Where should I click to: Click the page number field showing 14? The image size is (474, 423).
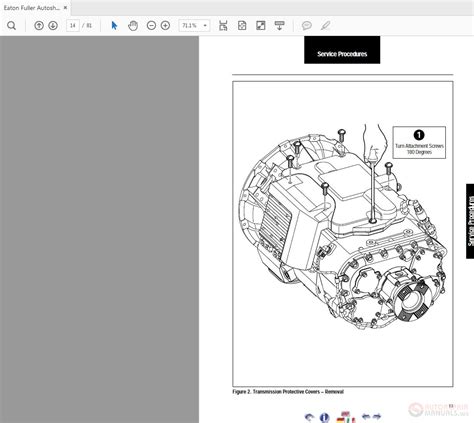[73, 25]
